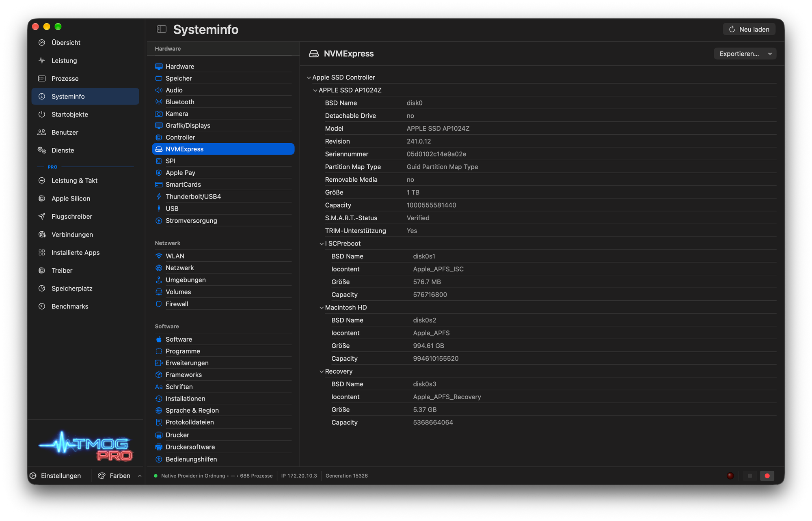812x521 pixels.
Task: Select Thunderbolt/USB4 in the Hardware list
Action: pyautogui.click(x=223, y=196)
